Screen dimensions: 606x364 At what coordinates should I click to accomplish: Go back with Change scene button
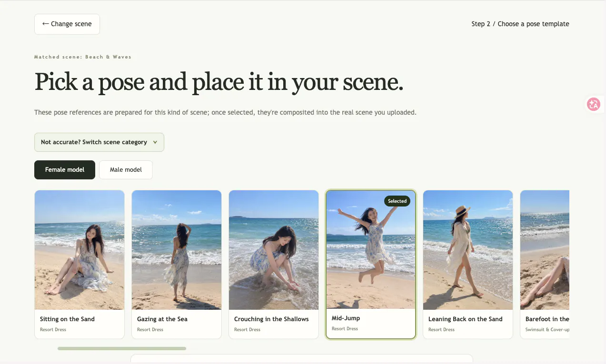tap(67, 24)
